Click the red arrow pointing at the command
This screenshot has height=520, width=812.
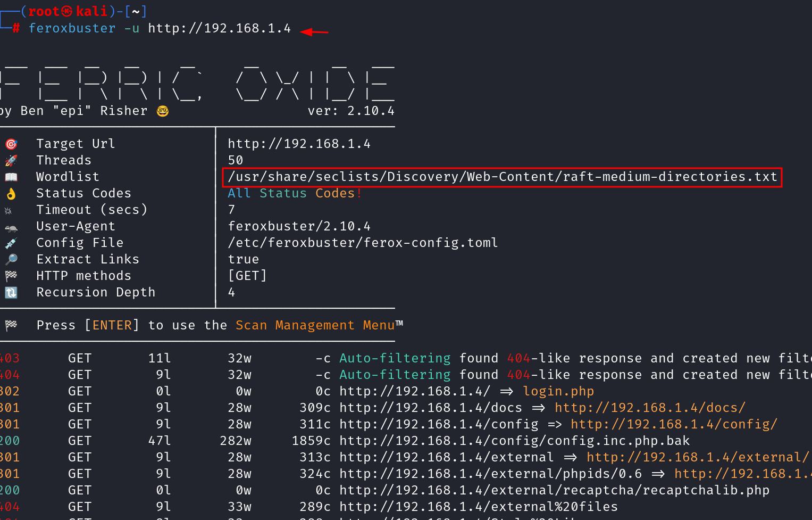coord(314,32)
